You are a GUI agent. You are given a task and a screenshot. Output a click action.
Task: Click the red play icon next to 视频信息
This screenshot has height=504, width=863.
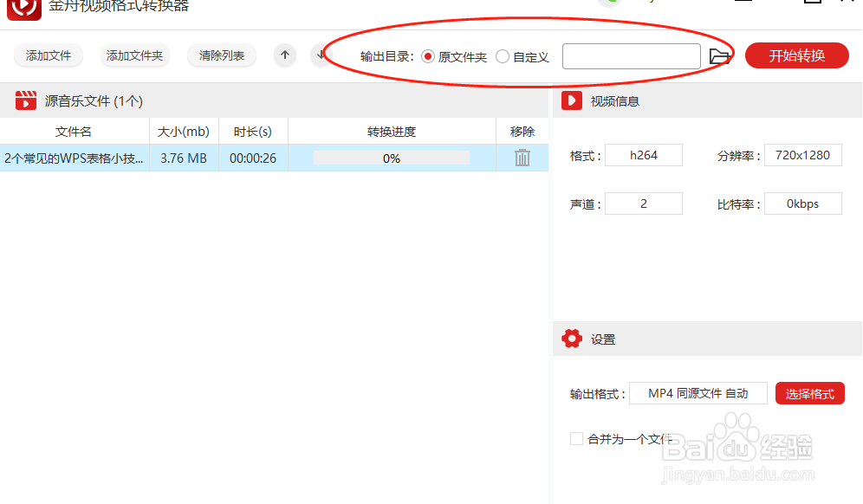pyautogui.click(x=571, y=100)
